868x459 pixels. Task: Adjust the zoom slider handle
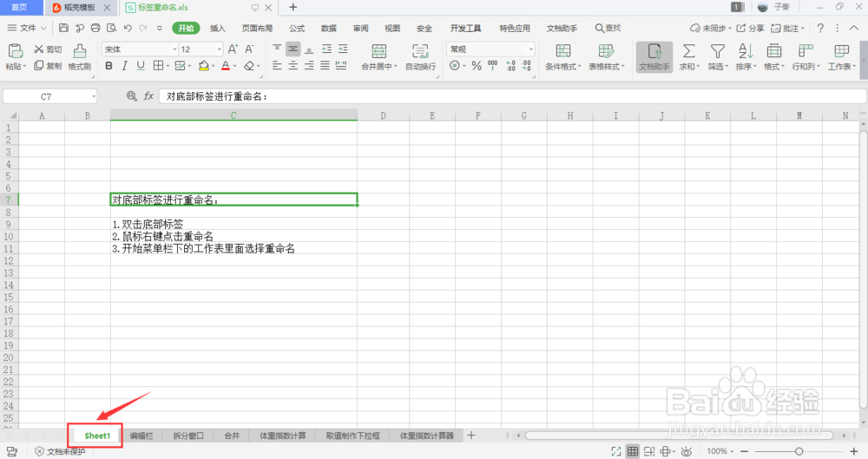pos(799,451)
